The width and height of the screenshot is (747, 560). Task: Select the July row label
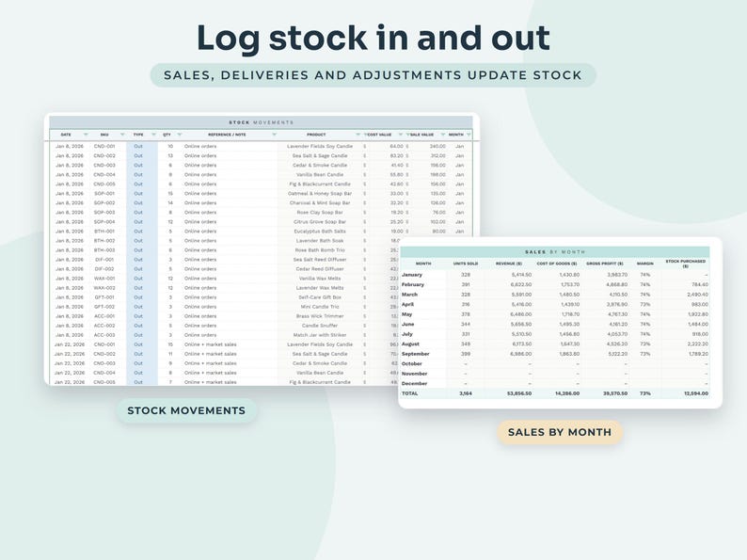[406, 334]
